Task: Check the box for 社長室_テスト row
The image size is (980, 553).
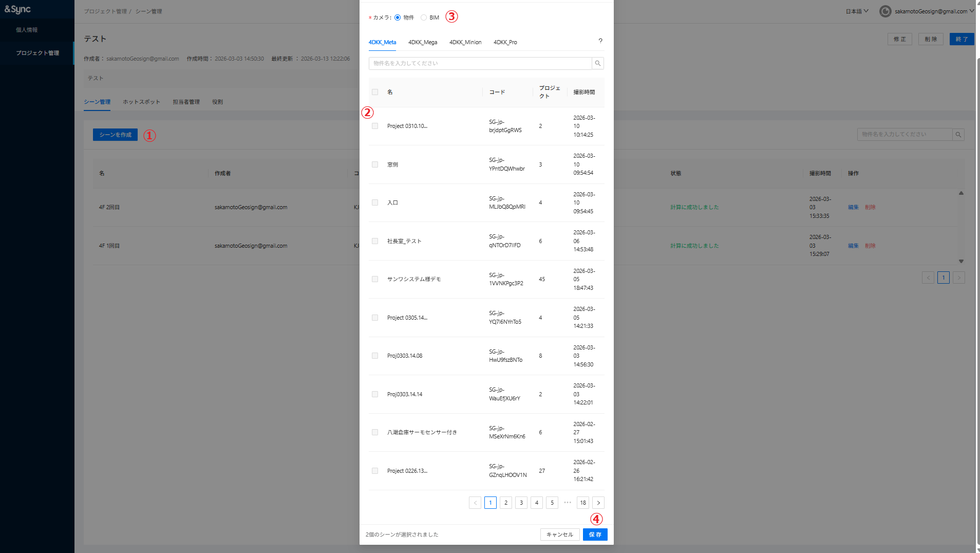Action: [x=375, y=241]
